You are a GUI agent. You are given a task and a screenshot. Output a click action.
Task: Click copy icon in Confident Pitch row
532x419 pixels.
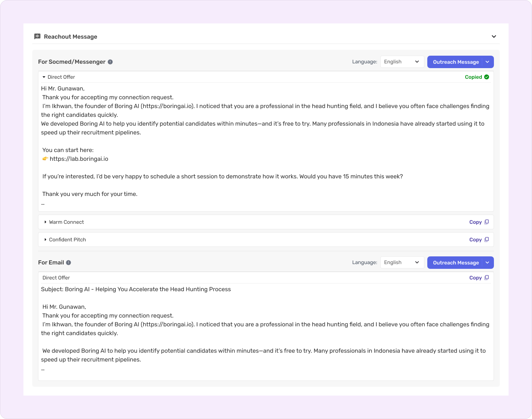(487, 240)
